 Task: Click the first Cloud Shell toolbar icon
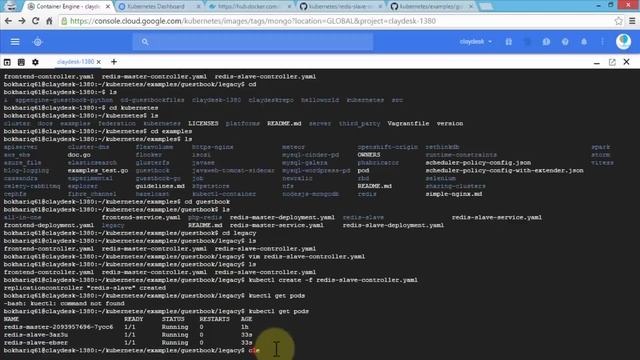tap(7, 62)
